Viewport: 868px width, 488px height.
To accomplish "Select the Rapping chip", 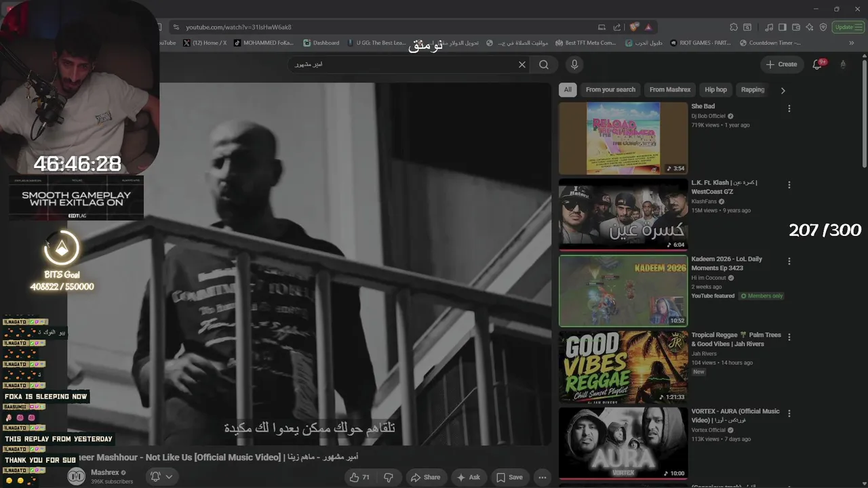I will click(753, 89).
